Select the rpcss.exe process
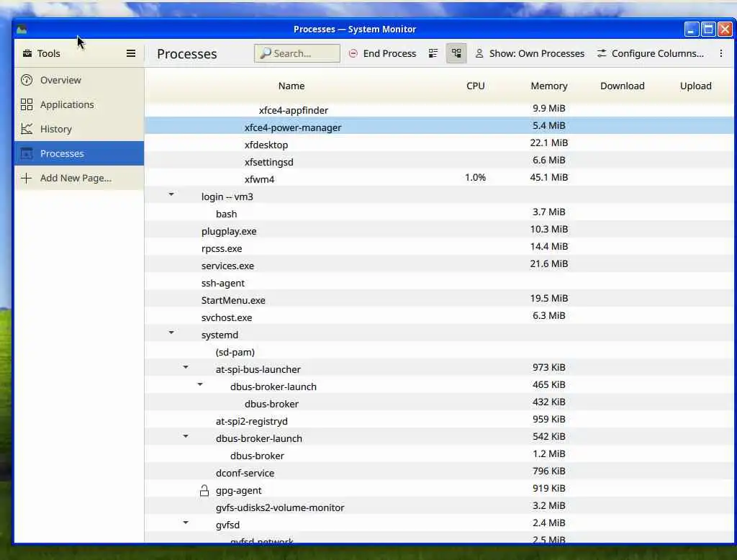Viewport: 737px width, 560px height. (438, 247)
